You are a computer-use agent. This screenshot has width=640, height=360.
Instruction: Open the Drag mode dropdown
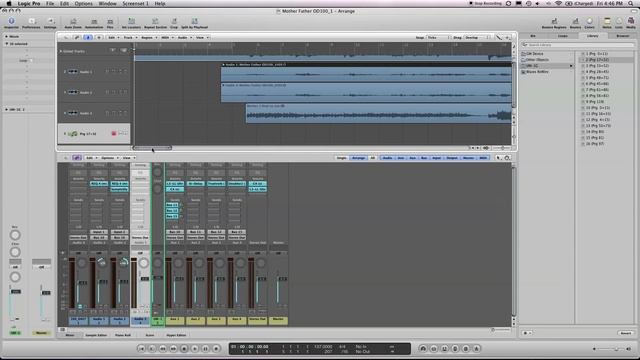point(477,38)
